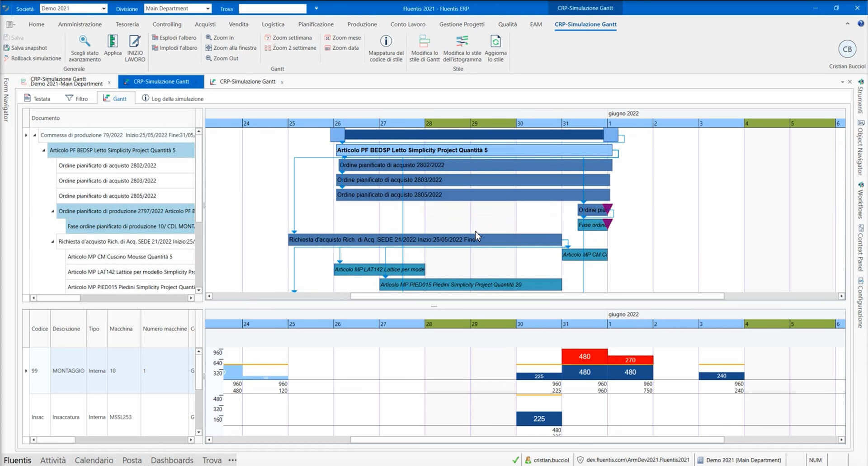868x466 pixels.
Task: Collapse the ribbon with the chevron
Action: click(847, 24)
